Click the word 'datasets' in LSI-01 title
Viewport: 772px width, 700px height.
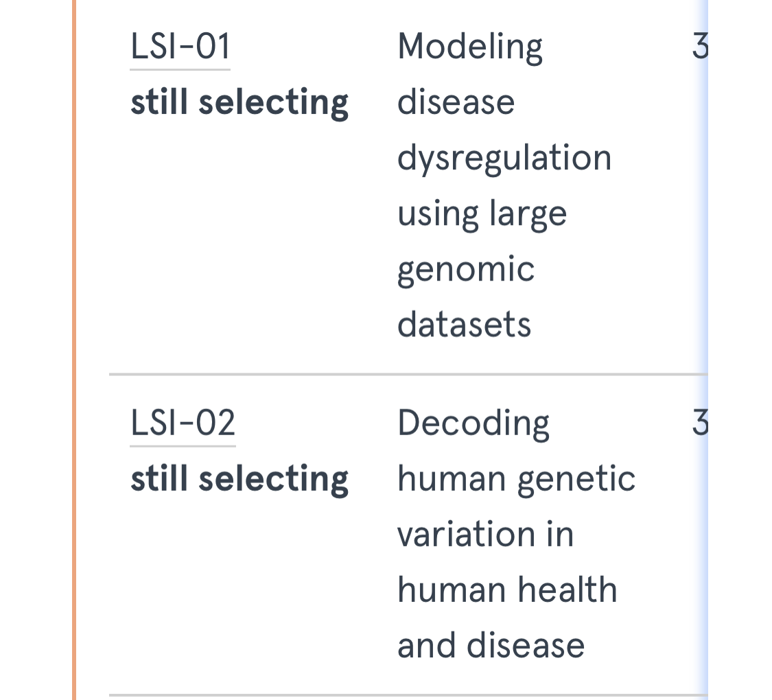point(465,324)
